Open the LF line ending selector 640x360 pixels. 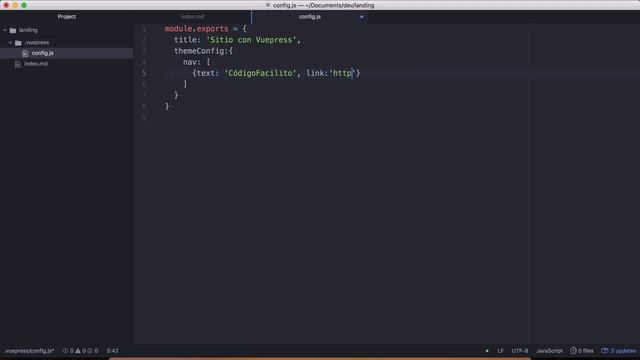click(500, 351)
